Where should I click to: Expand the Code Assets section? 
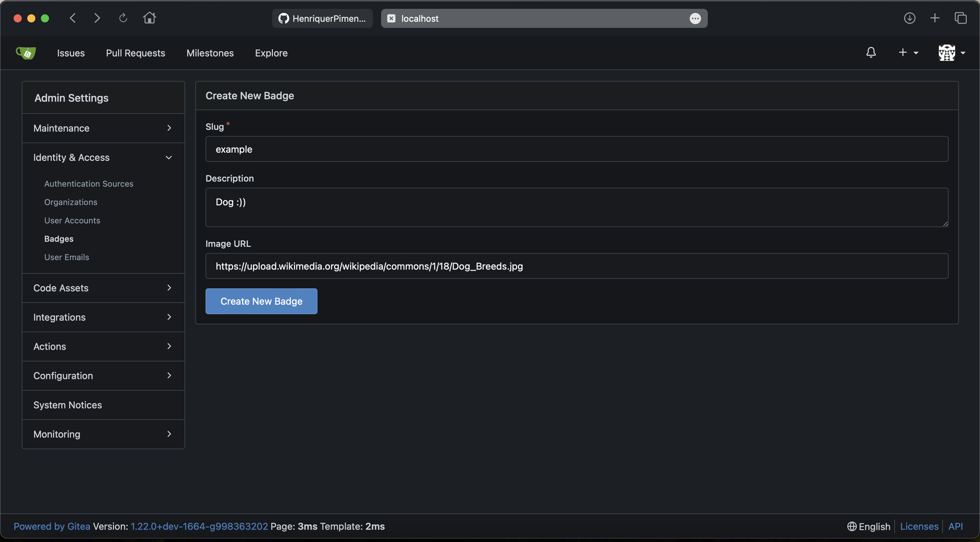pyautogui.click(x=103, y=288)
